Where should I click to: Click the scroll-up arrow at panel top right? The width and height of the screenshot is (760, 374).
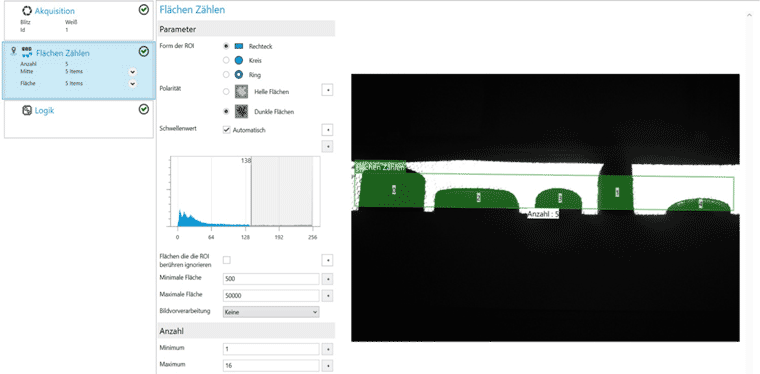click(x=750, y=16)
